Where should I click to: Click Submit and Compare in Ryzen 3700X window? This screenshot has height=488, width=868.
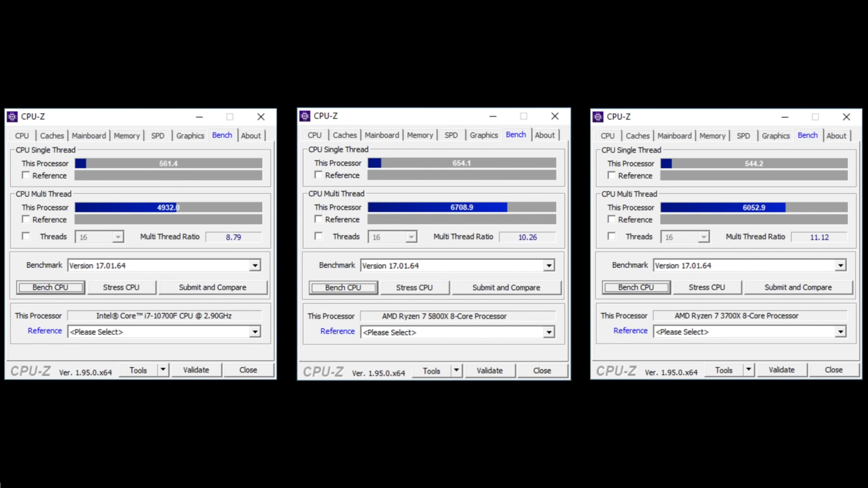[798, 287]
